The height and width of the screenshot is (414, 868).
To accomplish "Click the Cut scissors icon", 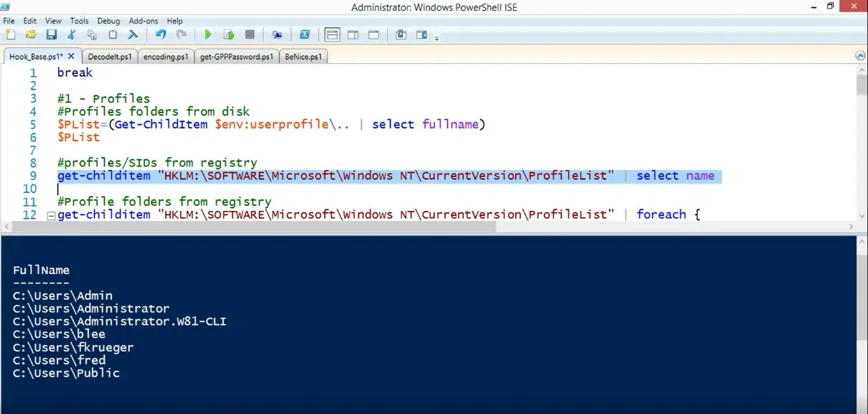I will click(72, 34).
